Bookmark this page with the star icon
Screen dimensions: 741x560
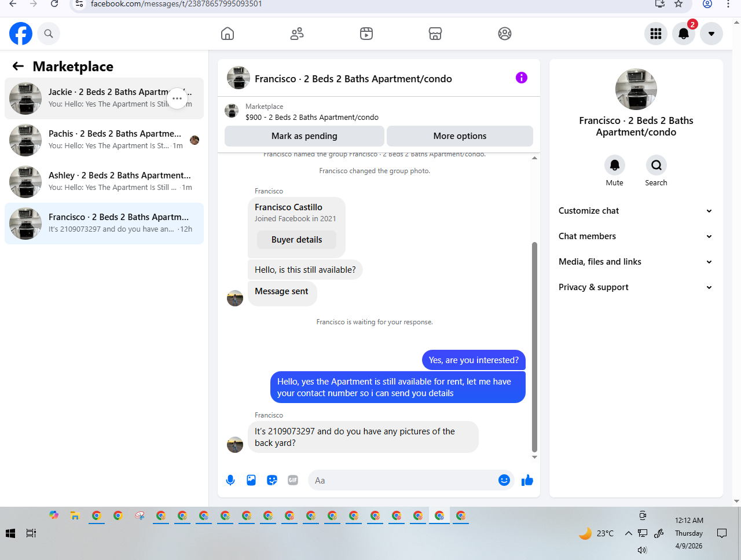coord(678,4)
